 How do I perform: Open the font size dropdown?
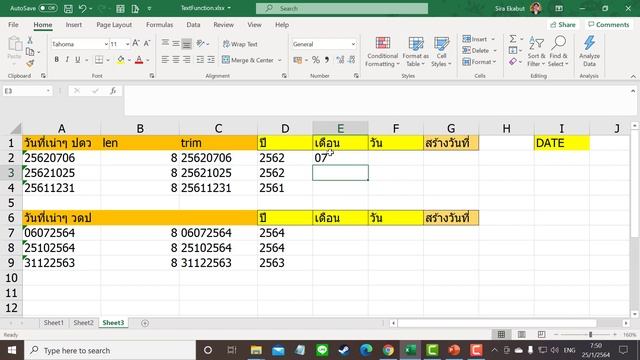(128, 44)
